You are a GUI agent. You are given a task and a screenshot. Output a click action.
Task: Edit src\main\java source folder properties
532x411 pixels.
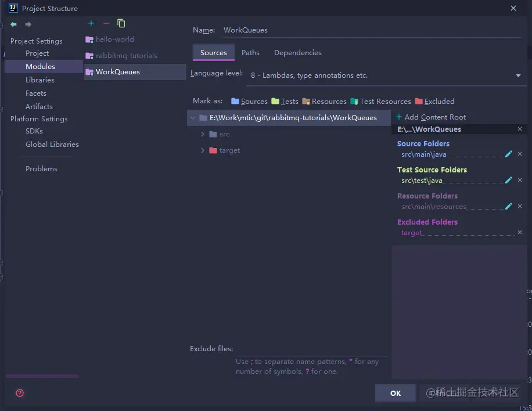(508, 154)
